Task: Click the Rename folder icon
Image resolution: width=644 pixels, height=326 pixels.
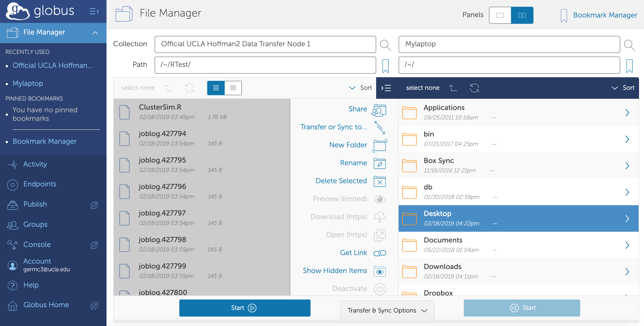Action: (x=380, y=164)
